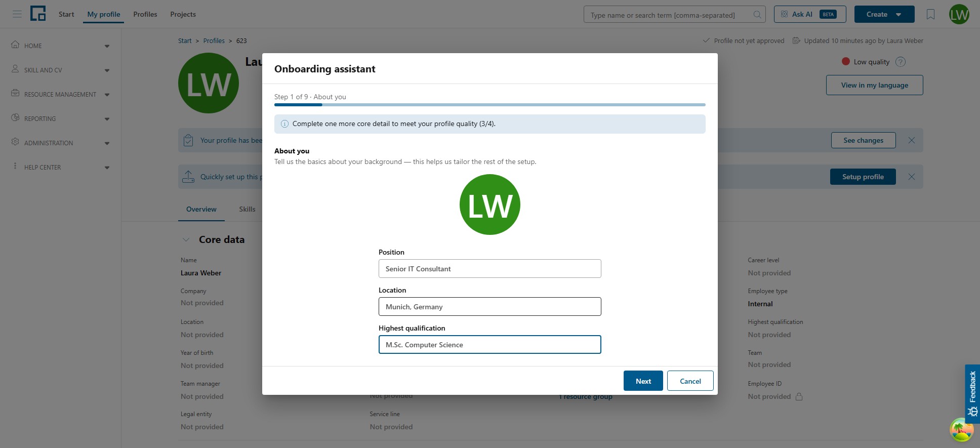Click the onboarding step progress bar

click(x=490, y=105)
